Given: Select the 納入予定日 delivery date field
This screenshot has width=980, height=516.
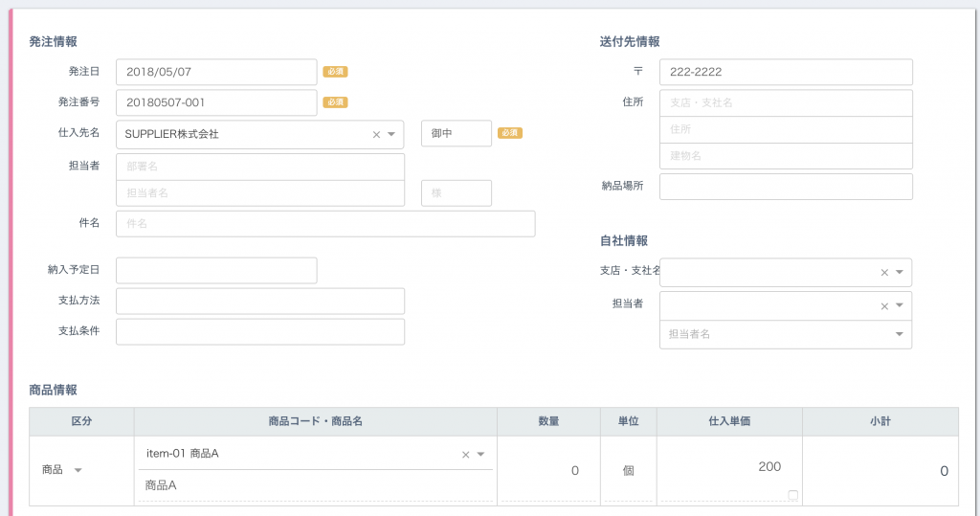Looking at the screenshot, I should (216, 270).
